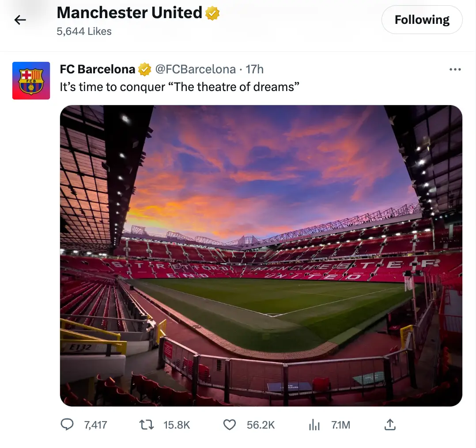View the 5,644 Likes list
Viewport: 476px width, 448px height.
click(84, 31)
